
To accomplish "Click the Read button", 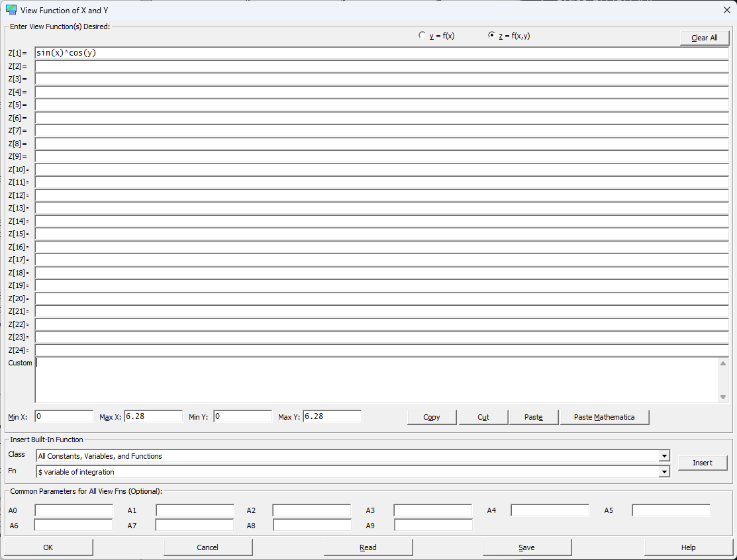I will coord(368,547).
